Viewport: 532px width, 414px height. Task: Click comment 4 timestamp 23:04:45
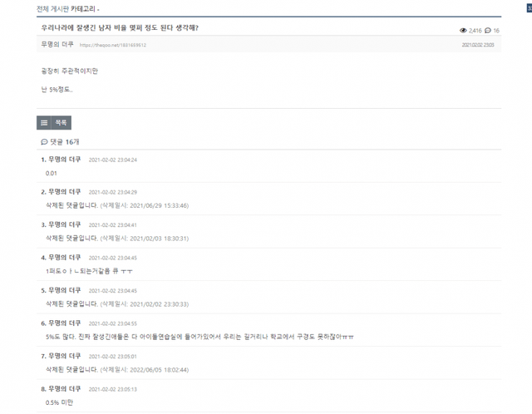click(x=113, y=258)
